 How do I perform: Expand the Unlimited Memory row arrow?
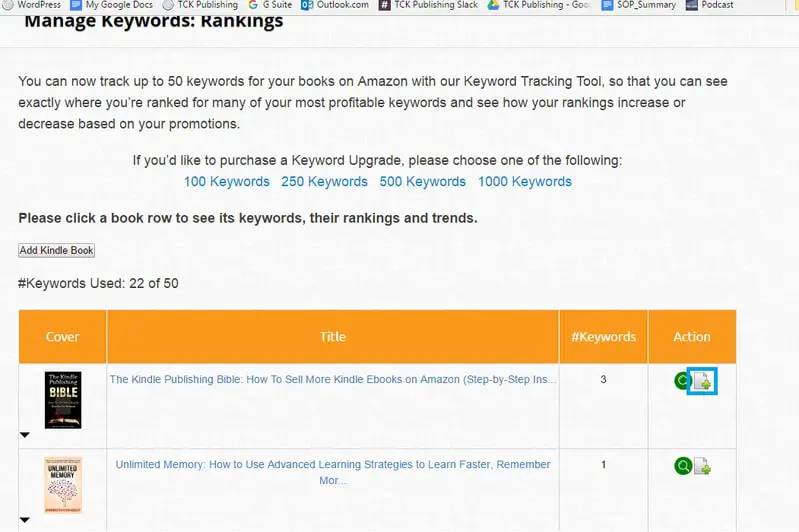click(x=24, y=520)
